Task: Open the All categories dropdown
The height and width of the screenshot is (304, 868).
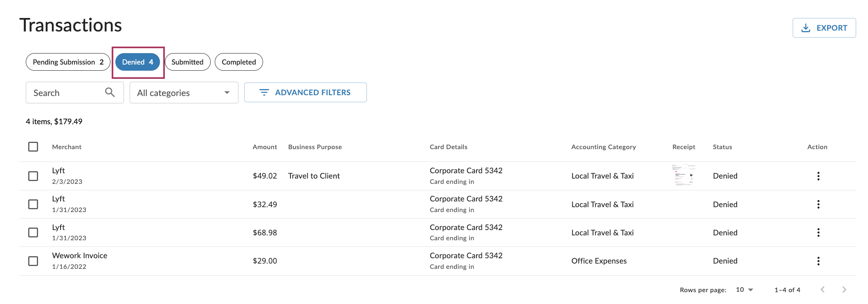Action: coord(184,93)
